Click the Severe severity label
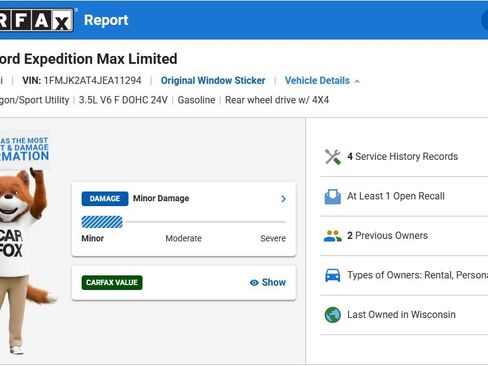Viewport: 488px width, 366px height. (x=273, y=238)
